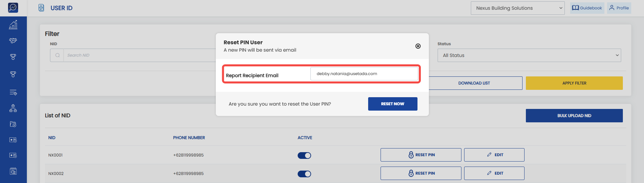
Task: Click the app logo in top-left corner
Action: point(13,7)
